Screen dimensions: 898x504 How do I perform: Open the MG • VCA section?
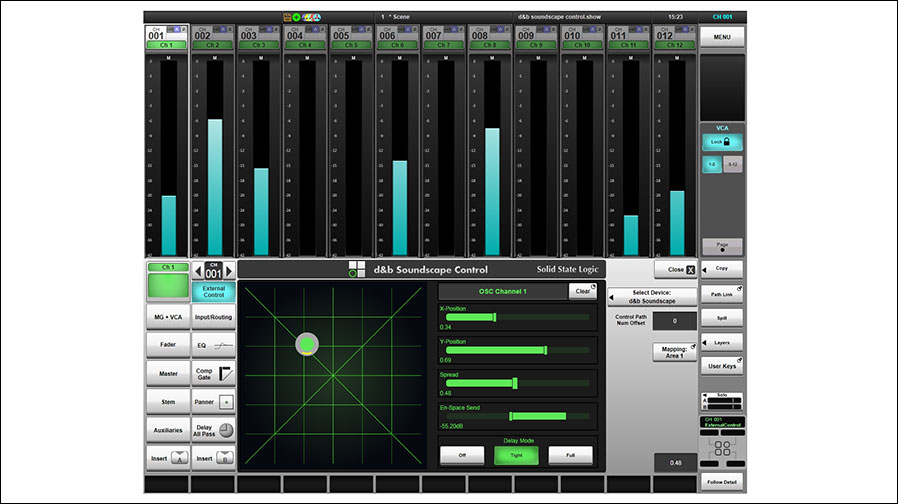coord(168,317)
